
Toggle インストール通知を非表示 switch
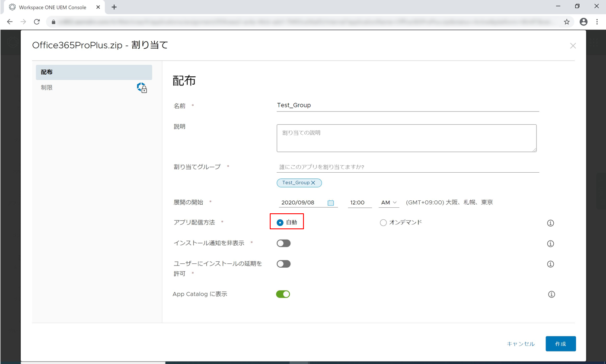284,244
